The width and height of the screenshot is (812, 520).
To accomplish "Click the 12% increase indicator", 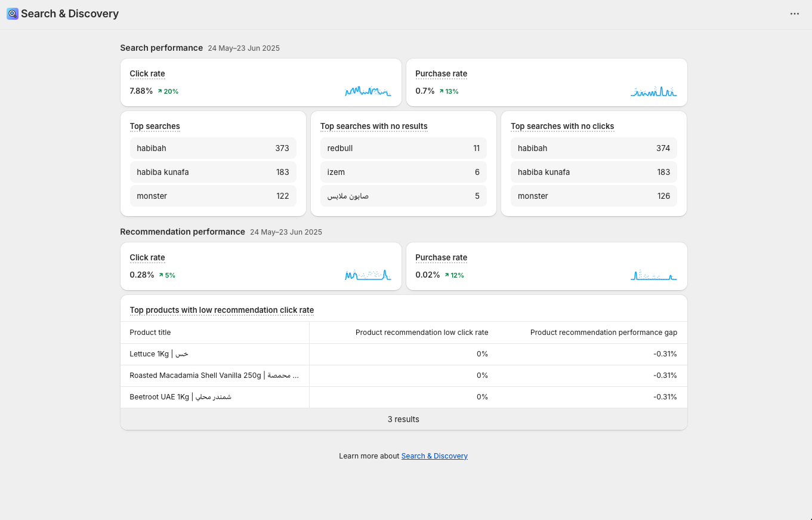I will (455, 275).
